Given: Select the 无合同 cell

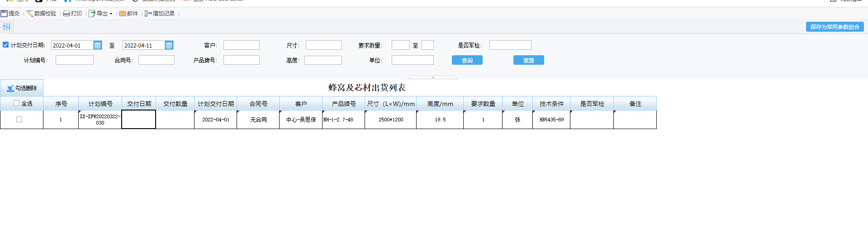Looking at the screenshot, I should pos(258,120).
